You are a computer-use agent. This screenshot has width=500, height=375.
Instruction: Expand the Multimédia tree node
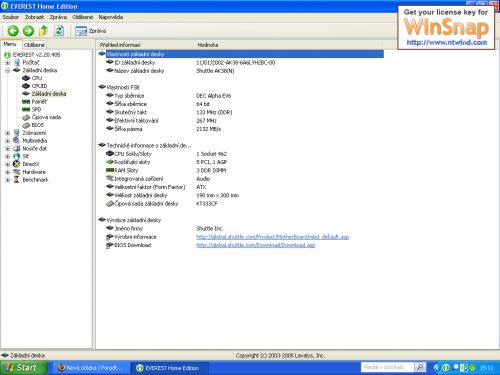point(7,141)
